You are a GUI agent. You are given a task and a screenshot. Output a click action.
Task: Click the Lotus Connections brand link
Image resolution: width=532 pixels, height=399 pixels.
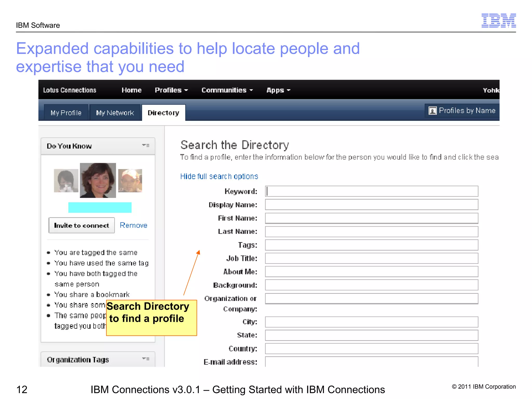pos(70,90)
